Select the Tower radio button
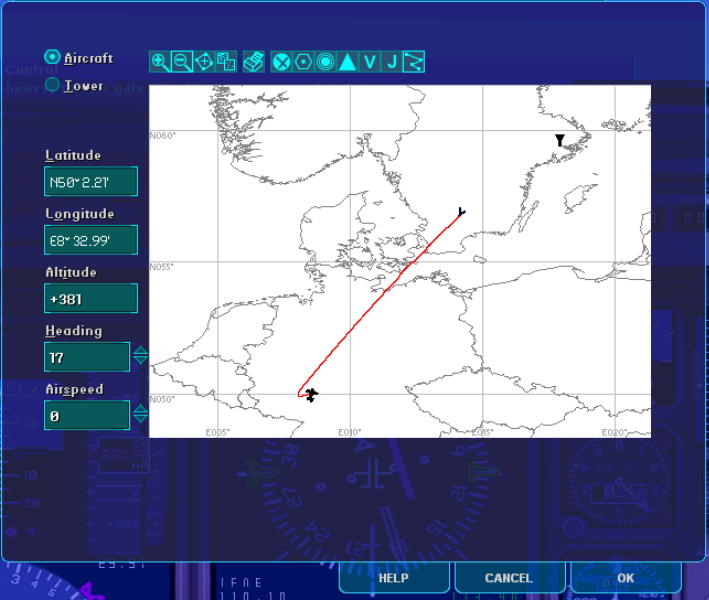Viewport: 709px width, 600px height. point(52,85)
